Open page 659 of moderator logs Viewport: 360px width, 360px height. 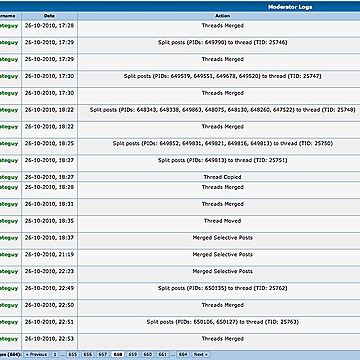tap(133, 354)
